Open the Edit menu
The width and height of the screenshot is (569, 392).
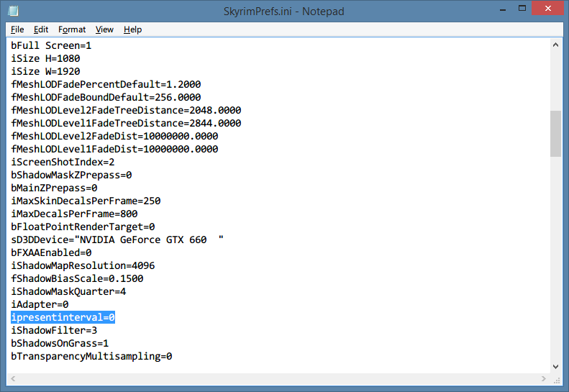[41, 29]
